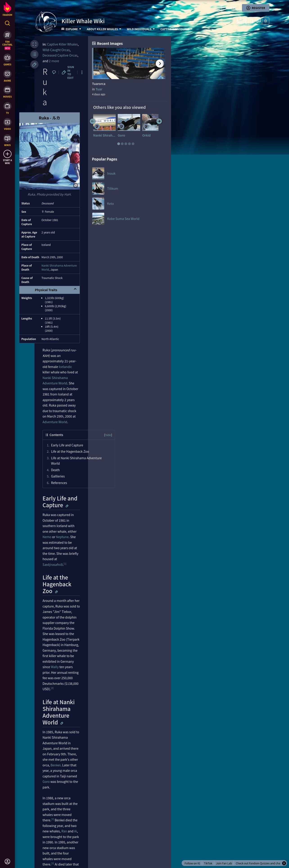Open the Discuss speech bubbles icon
The height and width of the screenshot is (868, 289).
coord(258,21)
